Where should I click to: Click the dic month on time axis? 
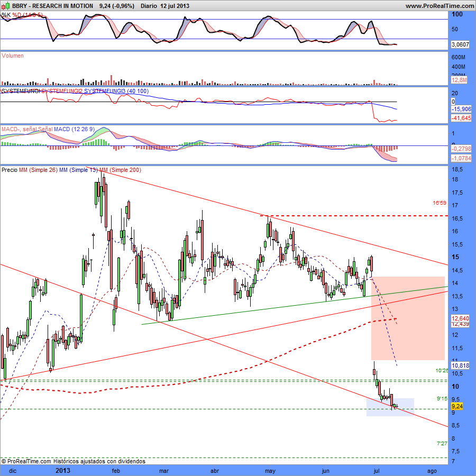coord(13,471)
